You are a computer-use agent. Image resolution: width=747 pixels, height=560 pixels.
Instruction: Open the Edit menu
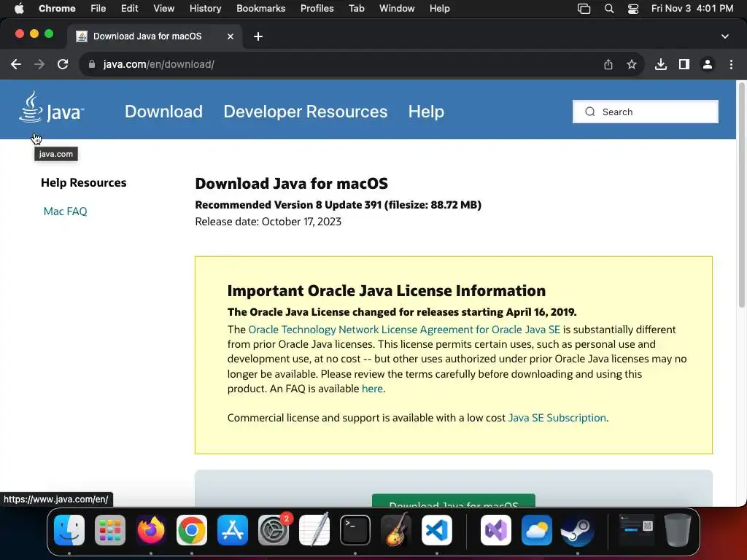[x=129, y=8]
